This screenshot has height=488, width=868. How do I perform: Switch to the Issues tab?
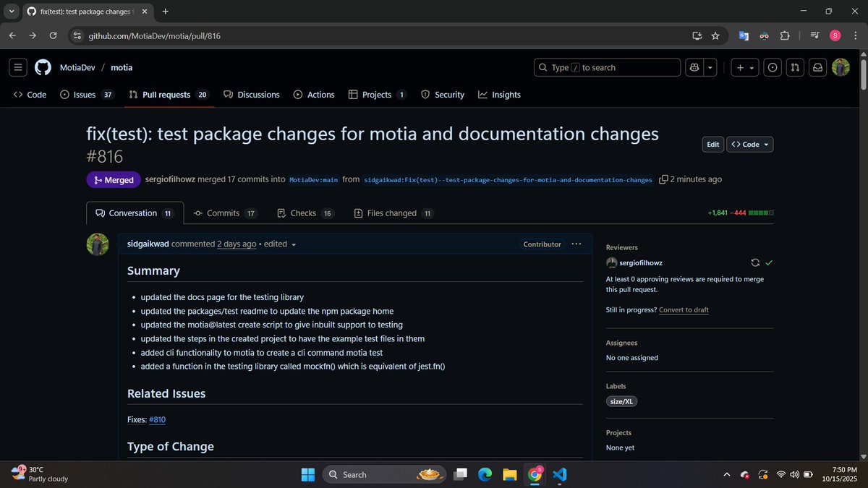pos(87,95)
